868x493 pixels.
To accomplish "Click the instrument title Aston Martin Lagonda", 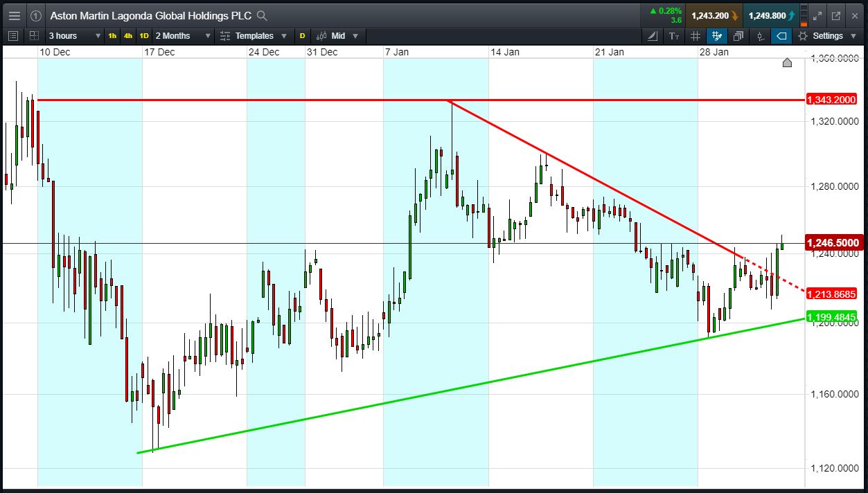I will point(150,15).
